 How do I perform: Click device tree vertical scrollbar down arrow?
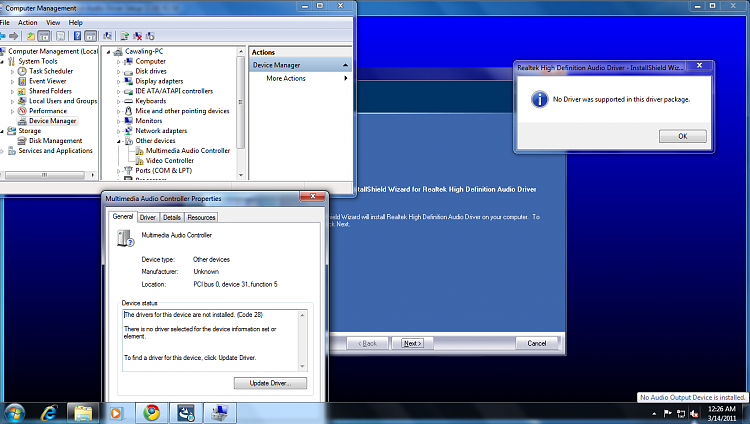(241, 175)
